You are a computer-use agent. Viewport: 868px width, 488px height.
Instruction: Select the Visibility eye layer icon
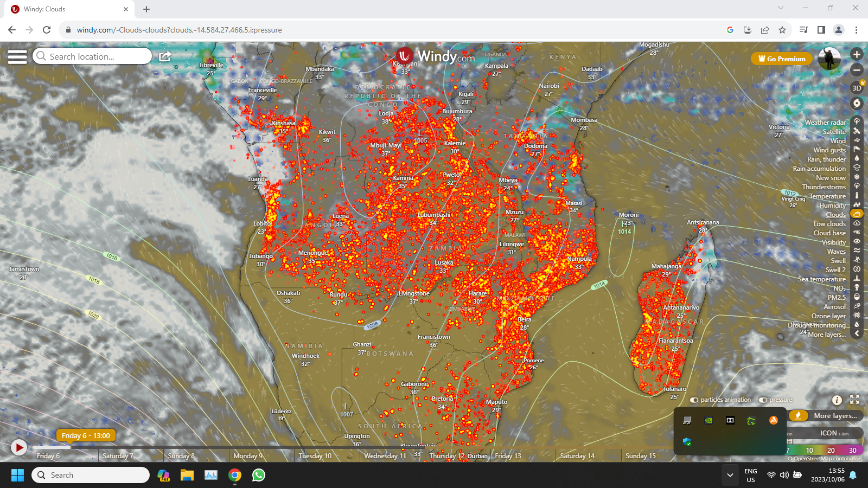(857, 242)
